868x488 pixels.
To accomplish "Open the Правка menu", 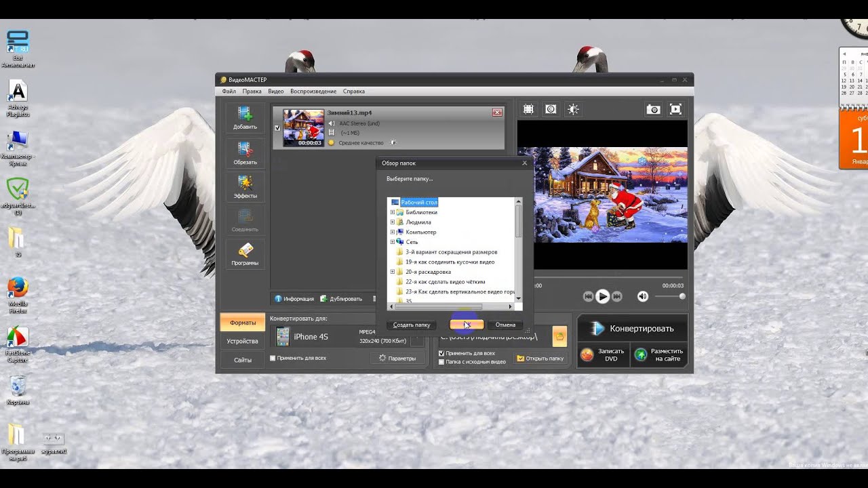I will pos(252,91).
